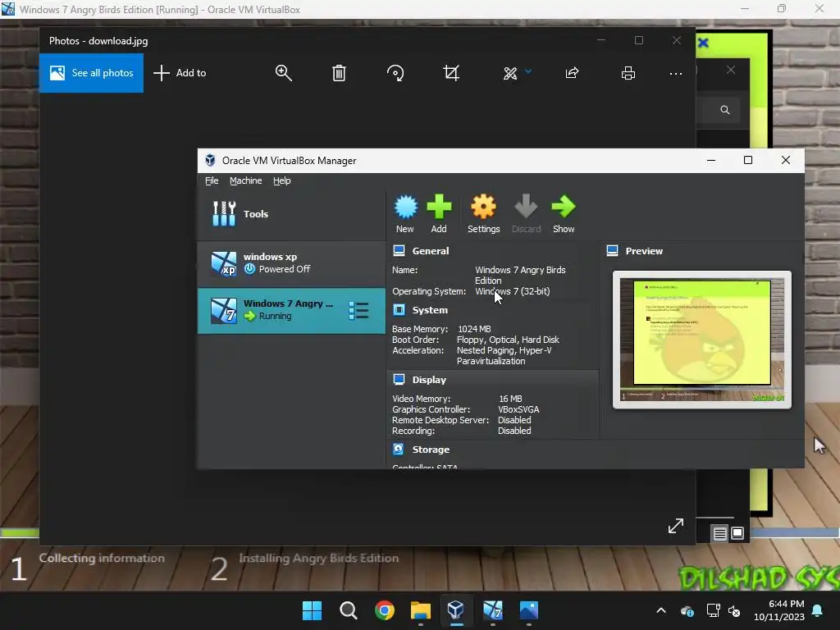Click the Floppy, Optical, Hard Disk boot order
Viewport: 840px width, 630px height.
point(508,340)
